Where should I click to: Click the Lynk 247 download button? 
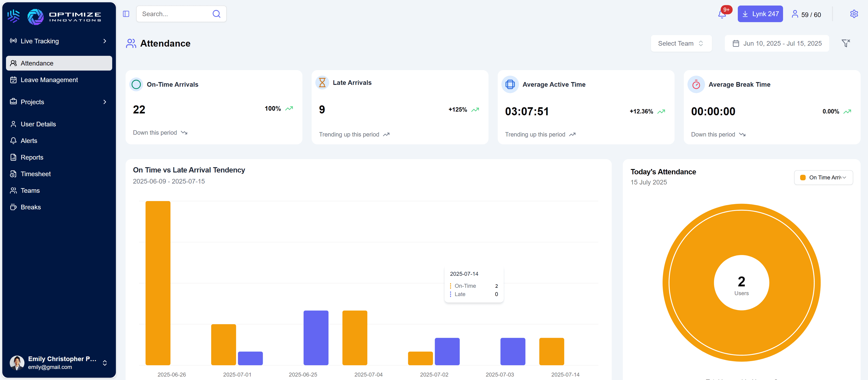click(x=760, y=14)
